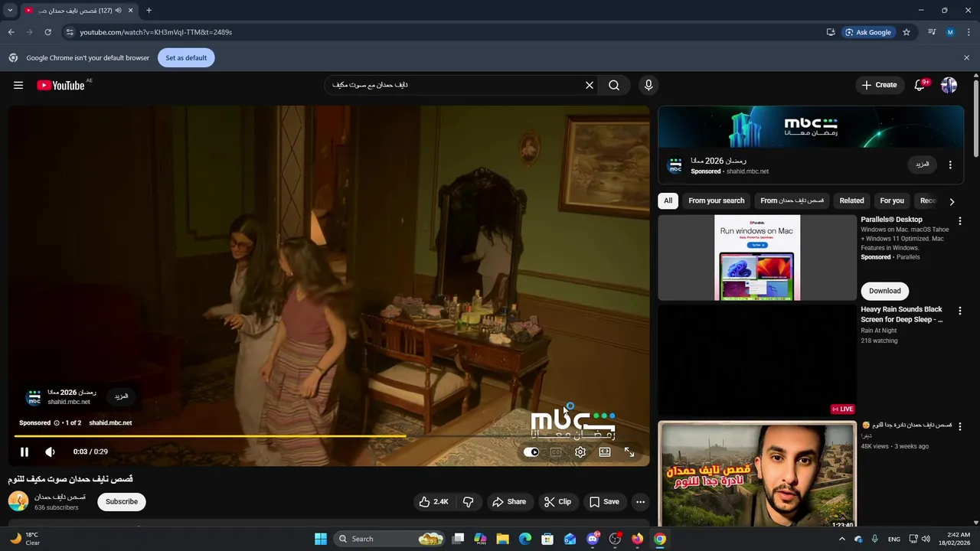Save video to a playlist

604,502
